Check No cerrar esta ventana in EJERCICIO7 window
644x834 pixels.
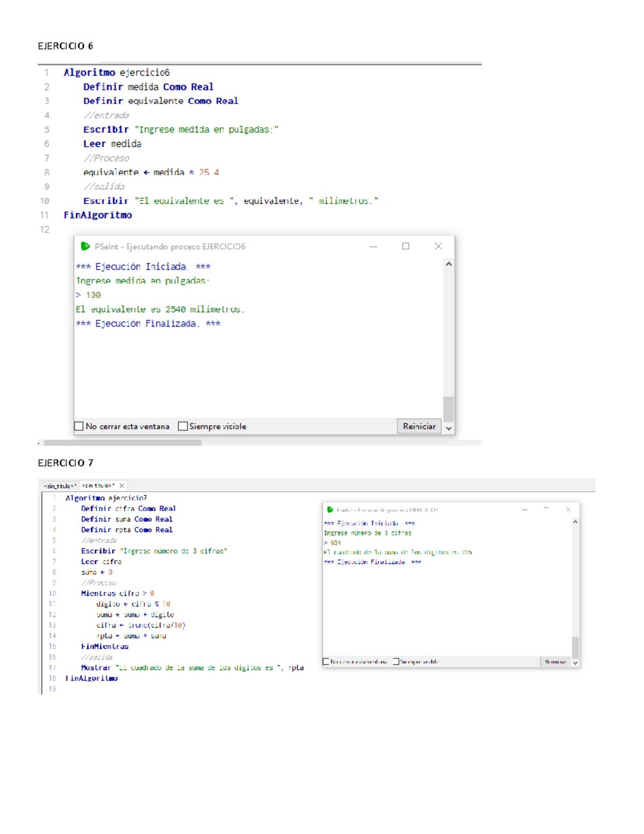point(326,662)
